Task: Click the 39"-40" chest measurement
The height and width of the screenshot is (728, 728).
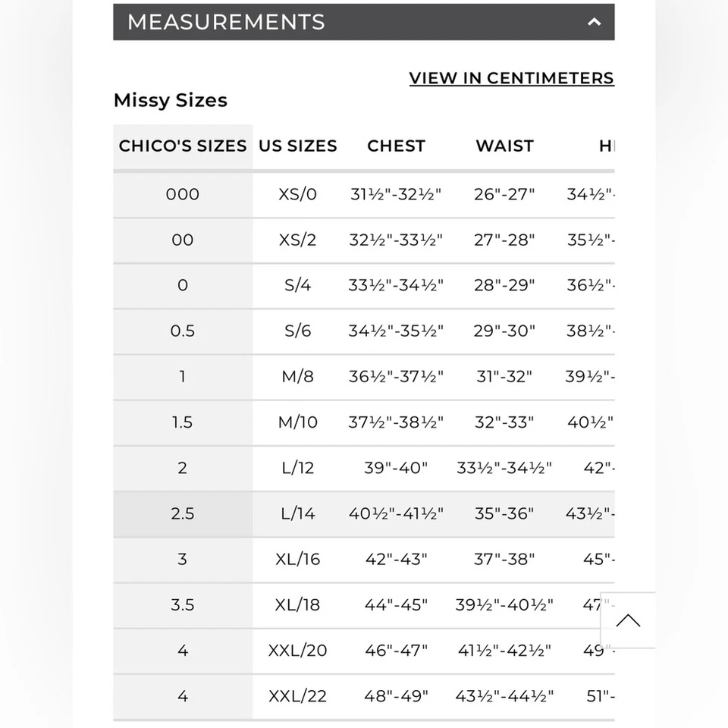Action: (x=396, y=468)
